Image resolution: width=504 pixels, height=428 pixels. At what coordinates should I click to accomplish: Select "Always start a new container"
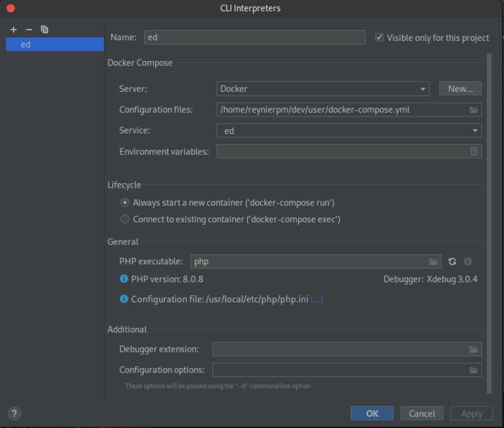pyautogui.click(x=125, y=203)
